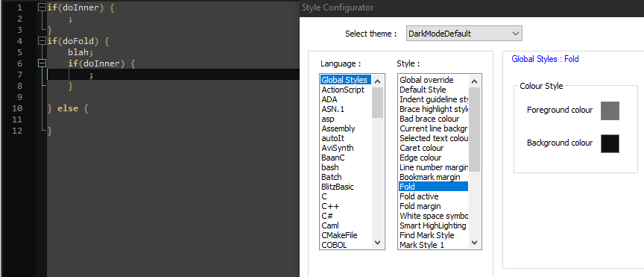Click Language list scroll down arrow

pyautogui.click(x=378, y=243)
